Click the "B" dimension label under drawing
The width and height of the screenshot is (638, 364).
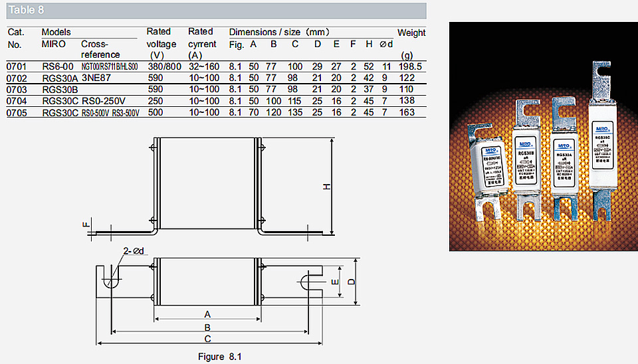[207, 327]
